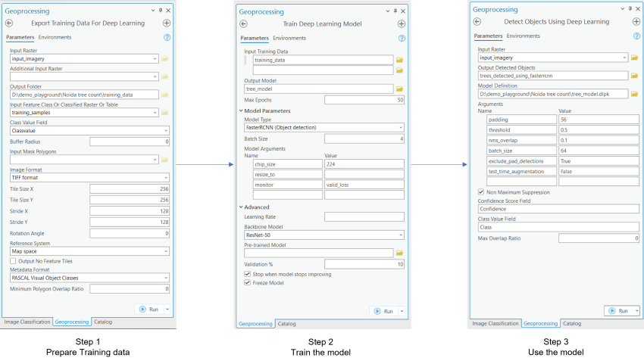Open Image Format dropdown showing TIFF format

pos(89,178)
